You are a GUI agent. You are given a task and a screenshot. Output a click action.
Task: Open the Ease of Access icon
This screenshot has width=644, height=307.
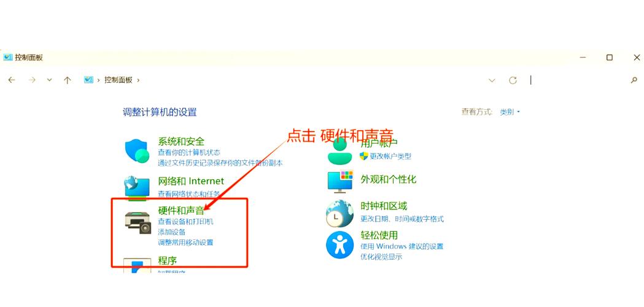(339, 244)
